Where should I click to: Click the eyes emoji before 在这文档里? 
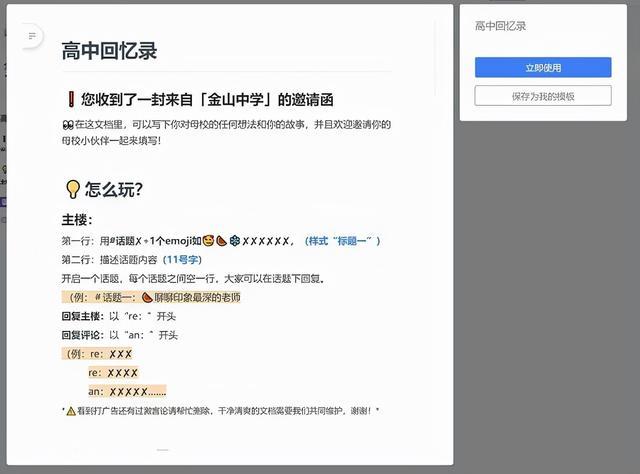click(68, 125)
